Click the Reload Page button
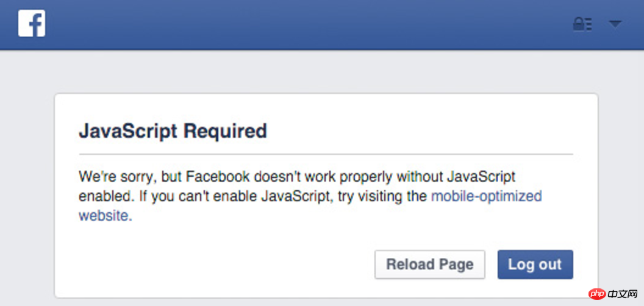This screenshot has width=644, height=306. [x=429, y=265]
